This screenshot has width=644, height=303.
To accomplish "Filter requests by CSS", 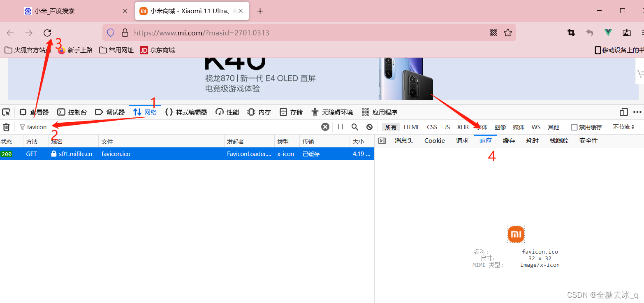I will click(432, 127).
